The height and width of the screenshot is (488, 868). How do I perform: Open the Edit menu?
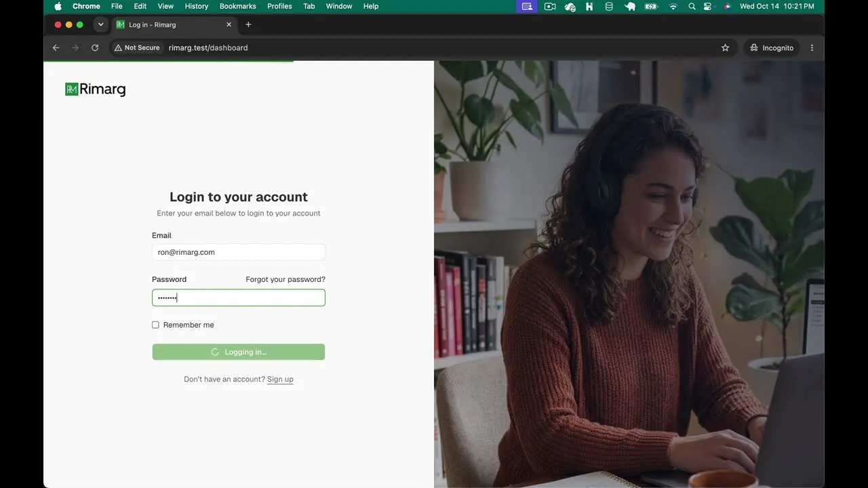(140, 6)
